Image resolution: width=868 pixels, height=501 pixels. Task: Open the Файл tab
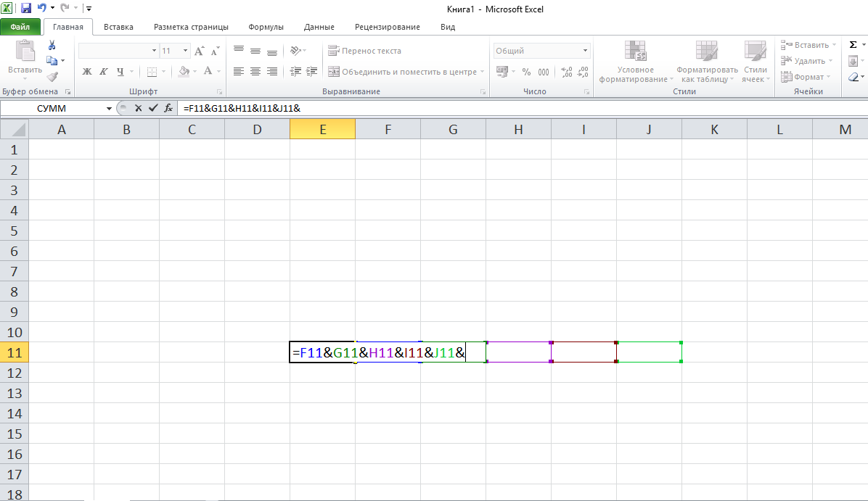point(20,27)
